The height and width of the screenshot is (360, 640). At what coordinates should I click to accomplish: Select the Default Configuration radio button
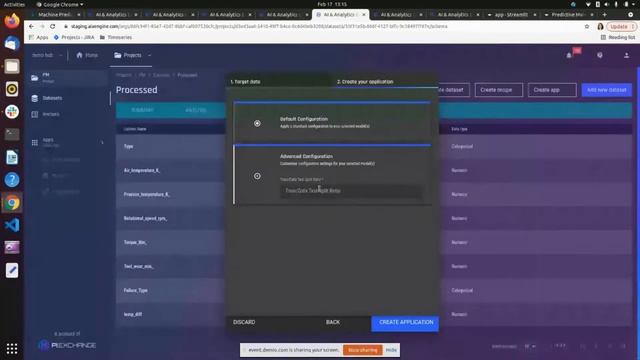coord(257,123)
